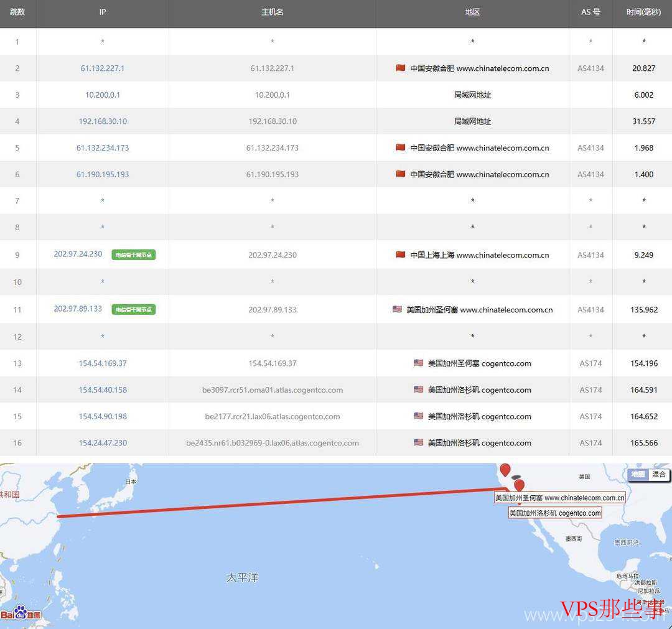Open IP link 61.190.195.193
Viewport: 672px width, 629px height.
point(103,174)
